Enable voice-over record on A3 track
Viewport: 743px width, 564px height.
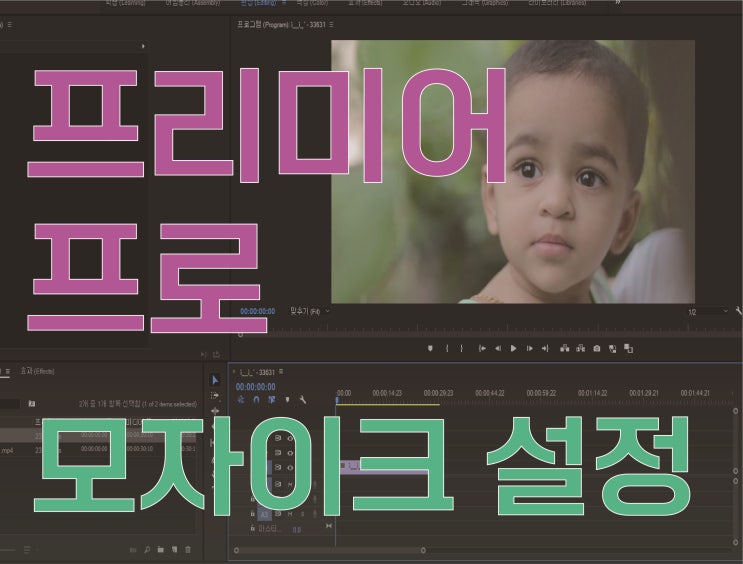315,514
